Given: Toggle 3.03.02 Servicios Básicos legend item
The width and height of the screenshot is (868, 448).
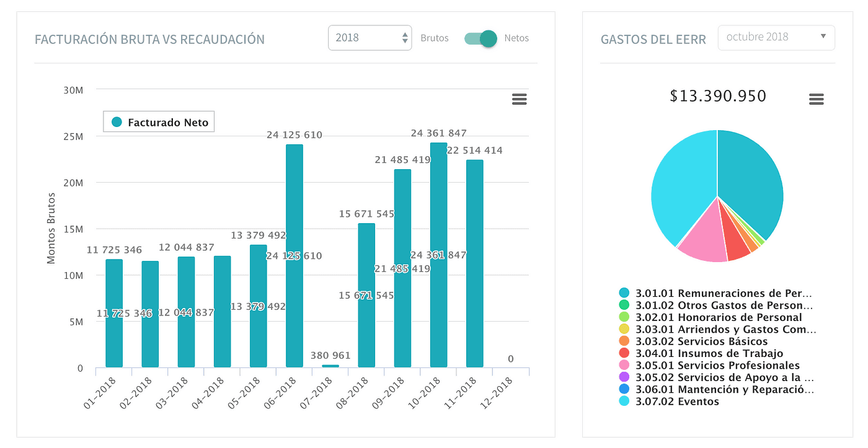Looking at the screenshot, I should click(x=693, y=341).
